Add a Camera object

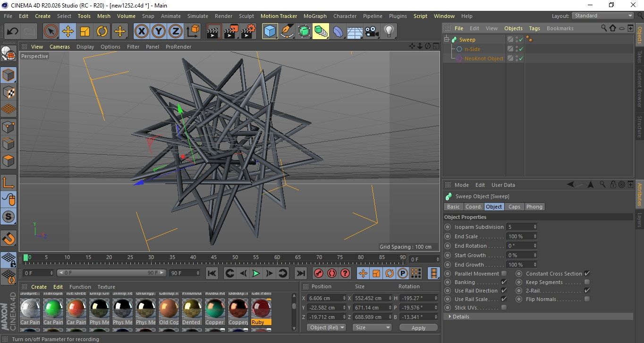click(372, 32)
